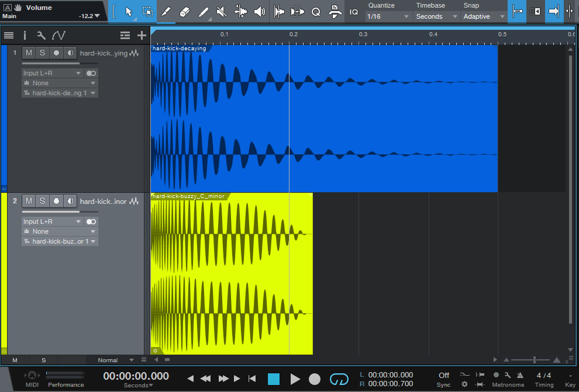This screenshot has height=392, width=579.
Task: Select the Arrow tool
Action: [128, 11]
